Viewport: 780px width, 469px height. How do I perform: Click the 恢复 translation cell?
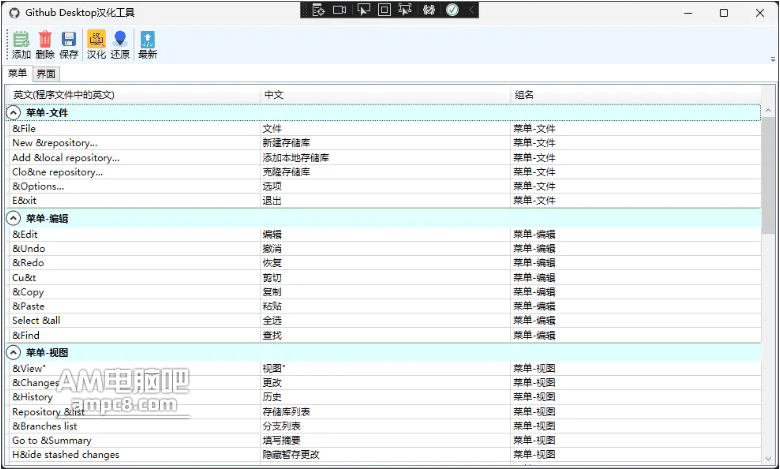click(x=386, y=263)
